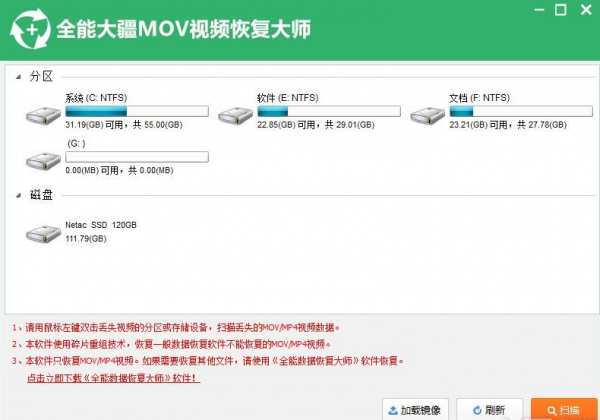Select the Netac SSD 120GB disk icon
Image resolution: width=600 pixels, height=420 pixels.
(43, 233)
